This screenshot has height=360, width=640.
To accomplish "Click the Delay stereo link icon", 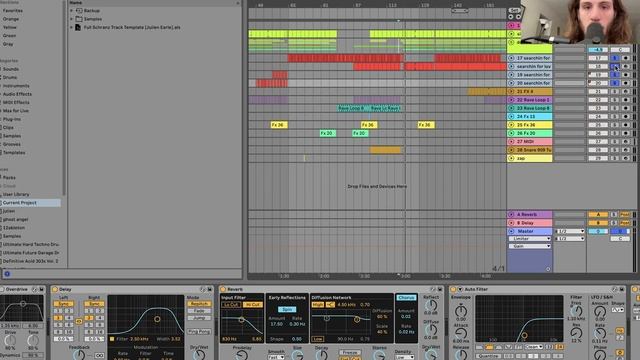I will 79,322.
